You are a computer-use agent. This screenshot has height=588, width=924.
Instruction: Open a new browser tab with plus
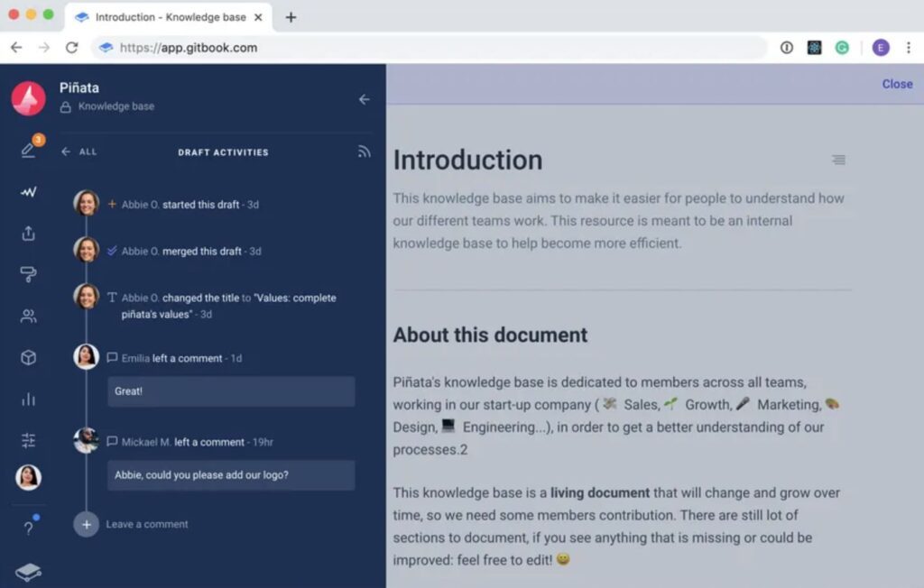[x=291, y=17]
